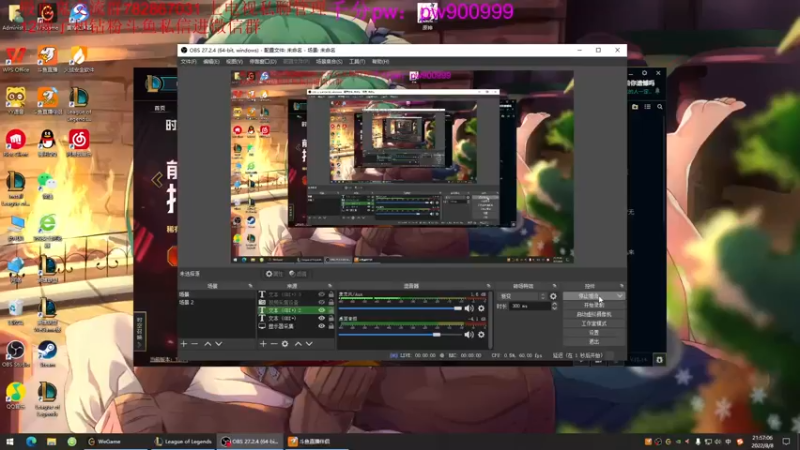Remove selected source with minus icon
Image resolution: width=800 pixels, height=450 pixels.
point(274,344)
